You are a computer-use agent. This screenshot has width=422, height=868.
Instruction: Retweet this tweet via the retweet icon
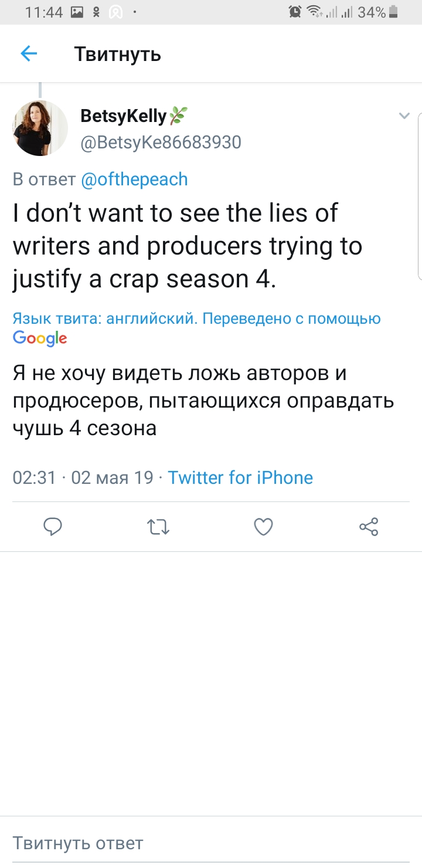[158, 527]
